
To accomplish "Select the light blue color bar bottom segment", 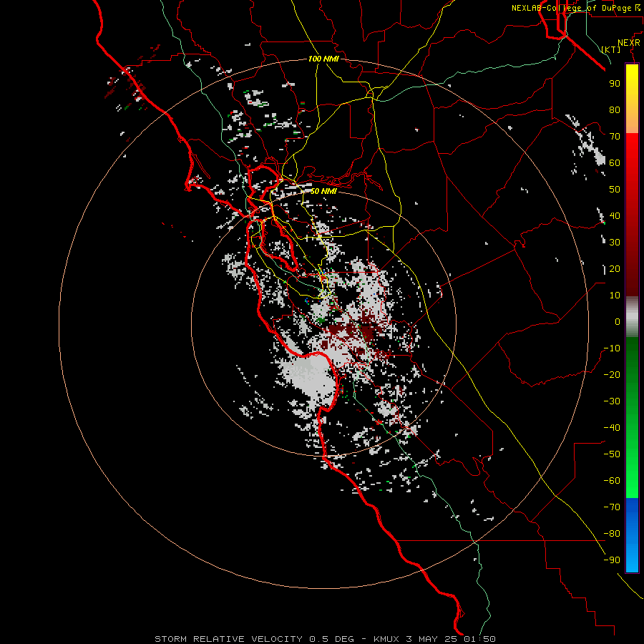I will click(x=632, y=559).
